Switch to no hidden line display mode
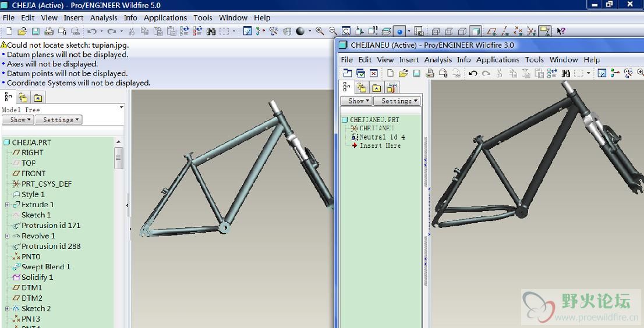Viewport: 644px width, 328px height. pyautogui.click(x=462, y=31)
